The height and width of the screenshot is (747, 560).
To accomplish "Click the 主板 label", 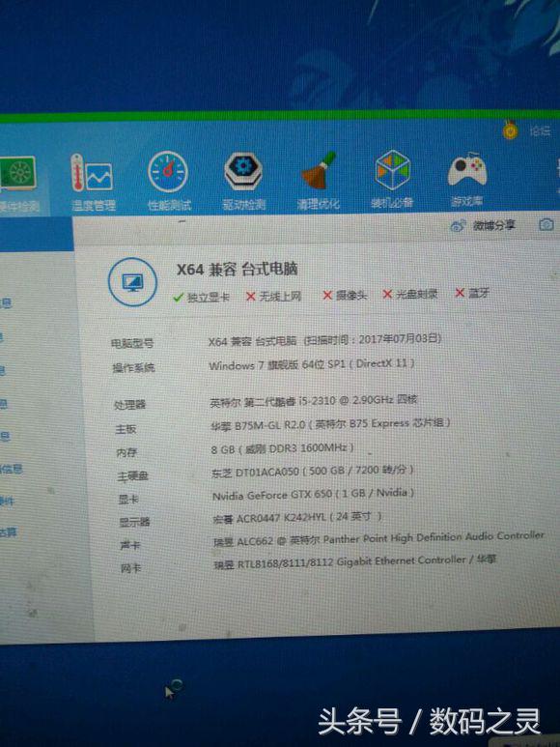I will point(126,429).
